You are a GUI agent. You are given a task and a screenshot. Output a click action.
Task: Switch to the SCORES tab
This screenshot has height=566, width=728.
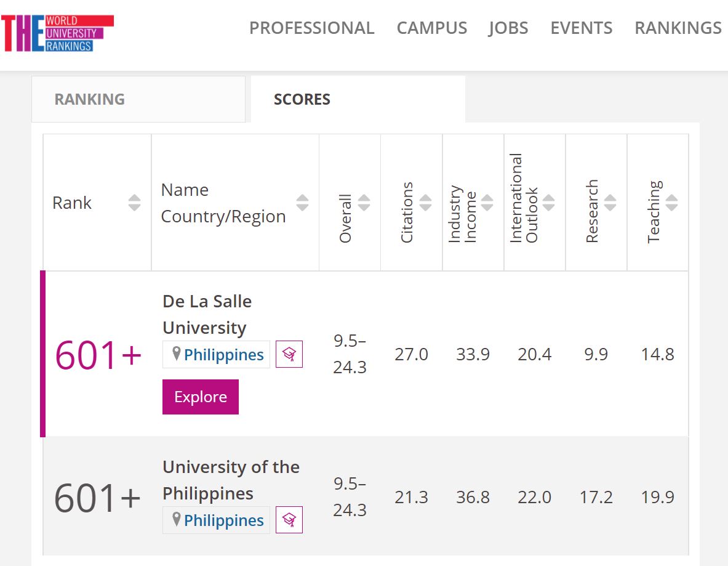(x=358, y=99)
